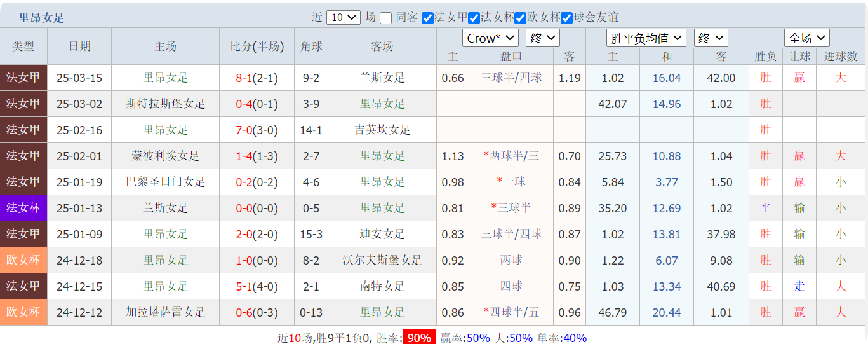Image resolution: width=868 pixels, height=344 pixels.
Task: Select the 沃尔夫斯堡女足 away team
Action: pyautogui.click(x=382, y=261)
